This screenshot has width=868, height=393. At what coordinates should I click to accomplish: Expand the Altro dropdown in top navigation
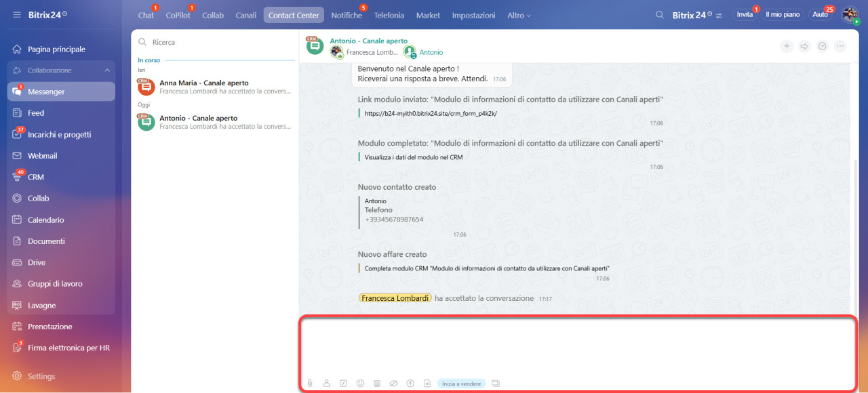coord(519,15)
